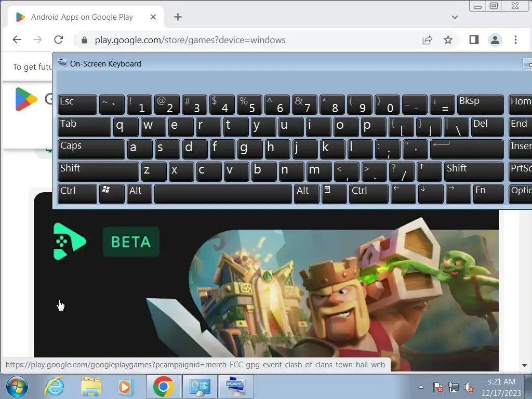Tap the backslash key on the keyboard

(x=456, y=127)
